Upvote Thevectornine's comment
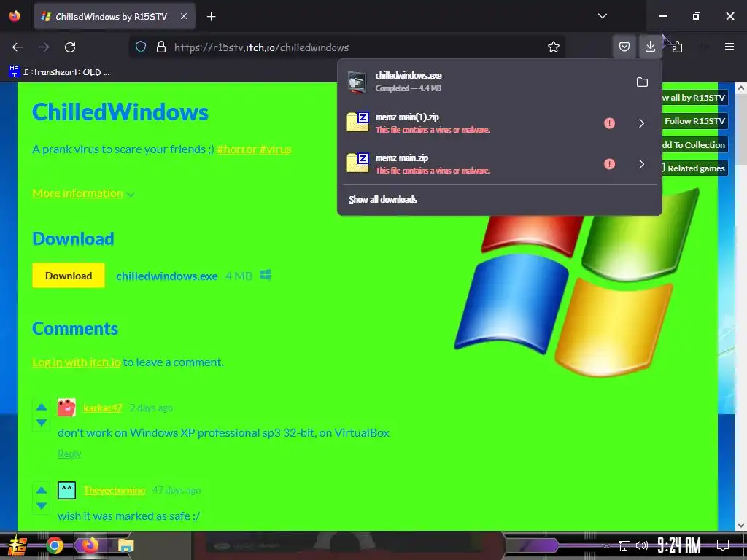 [42, 490]
